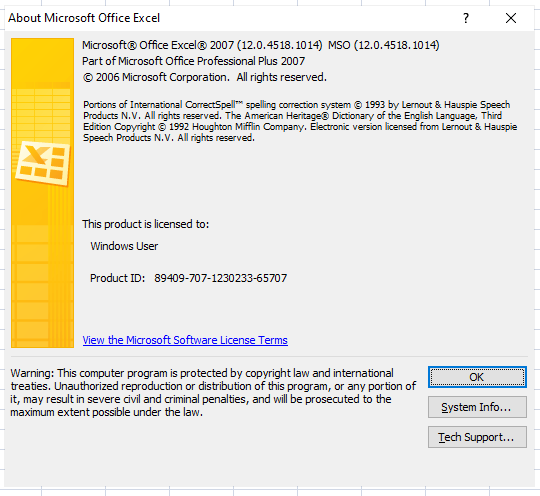The height and width of the screenshot is (496, 540).
Task: Click the copyright Warning paragraph text
Action: pos(213,393)
